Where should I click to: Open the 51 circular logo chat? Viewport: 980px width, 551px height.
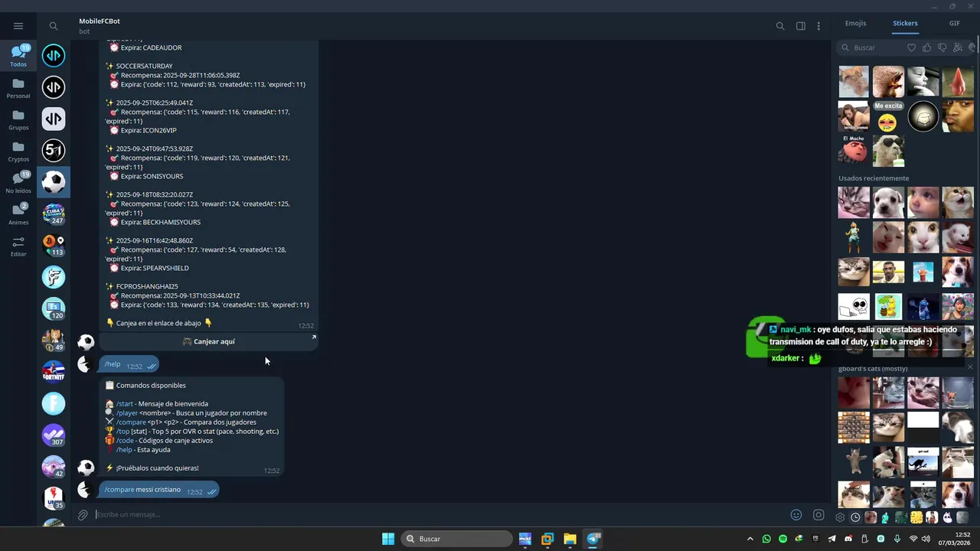click(x=54, y=150)
